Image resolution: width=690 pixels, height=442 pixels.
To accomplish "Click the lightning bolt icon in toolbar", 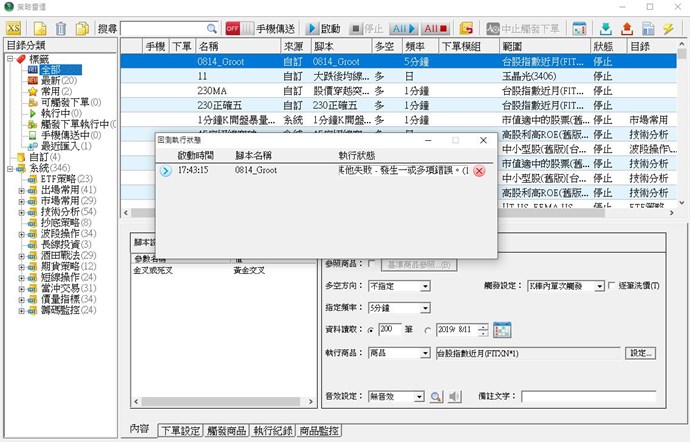I will point(667,28).
